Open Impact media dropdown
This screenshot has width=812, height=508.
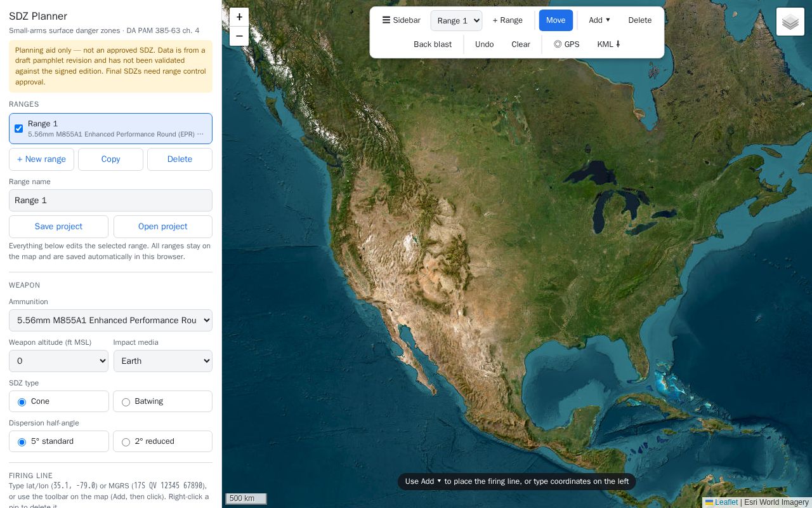pyautogui.click(x=163, y=361)
